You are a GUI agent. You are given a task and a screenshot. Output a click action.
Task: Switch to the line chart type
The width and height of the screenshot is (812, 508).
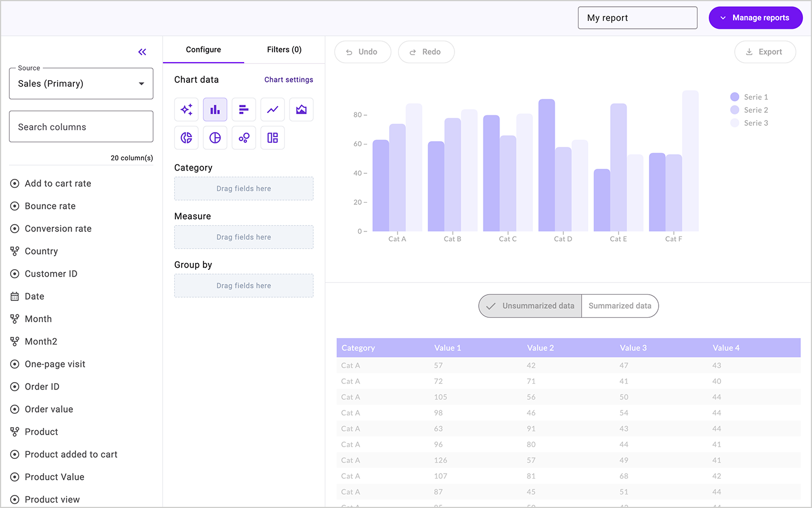(x=272, y=109)
